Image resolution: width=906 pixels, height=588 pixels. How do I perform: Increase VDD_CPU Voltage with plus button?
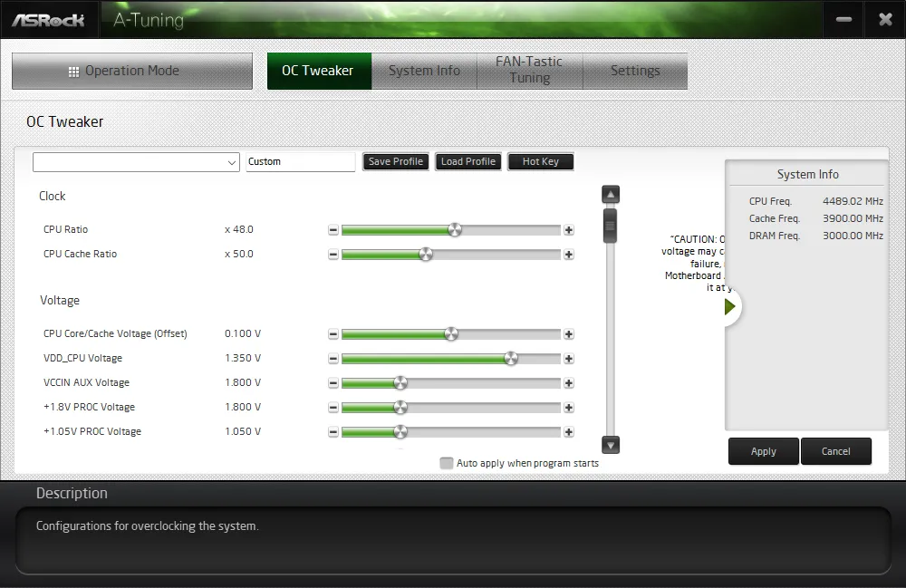(569, 359)
